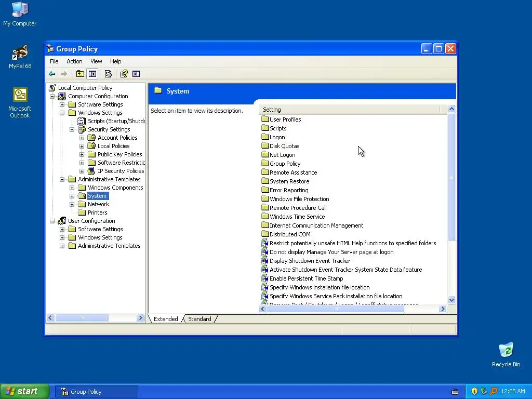Click the Show/Hide Action Pane toolbar icon
Image resolution: width=532 pixels, height=399 pixels.
[136, 74]
